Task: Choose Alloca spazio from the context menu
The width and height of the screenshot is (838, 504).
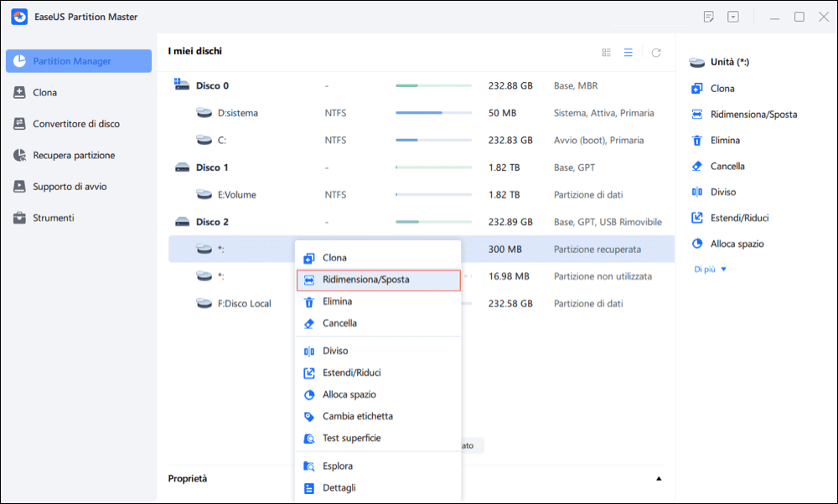Action: [x=378, y=394]
